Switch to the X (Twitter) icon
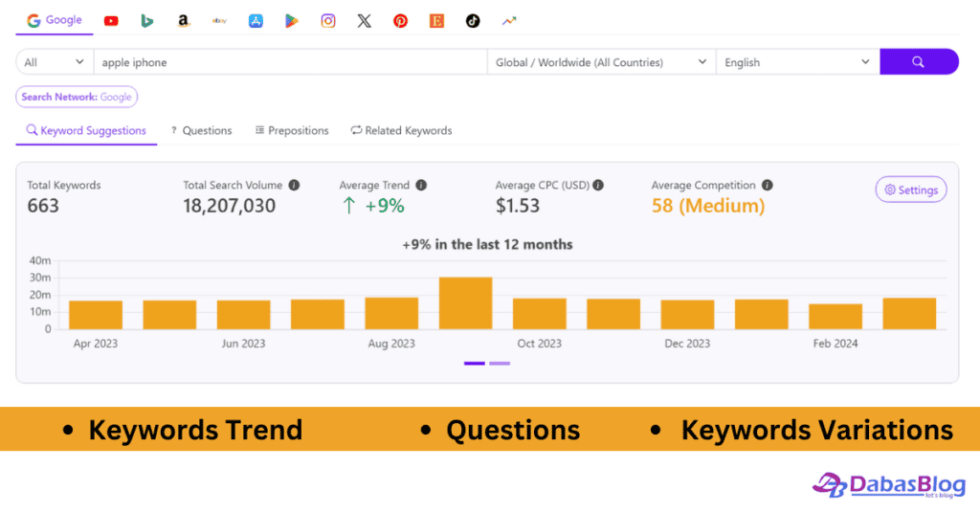 (x=365, y=21)
